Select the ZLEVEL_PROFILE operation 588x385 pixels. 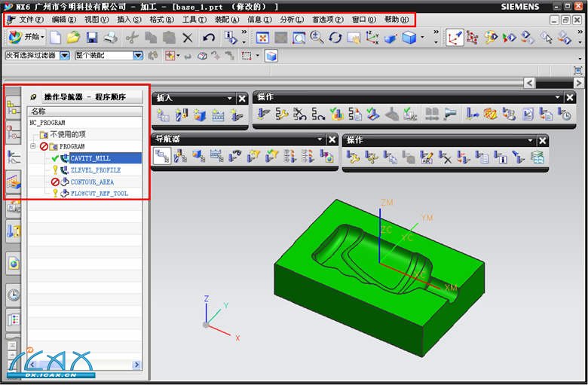coord(95,170)
